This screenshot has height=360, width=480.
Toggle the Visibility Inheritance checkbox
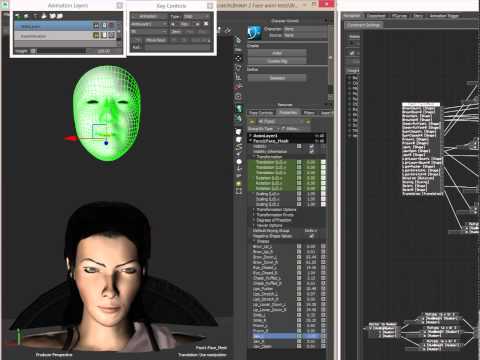coord(311,152)
